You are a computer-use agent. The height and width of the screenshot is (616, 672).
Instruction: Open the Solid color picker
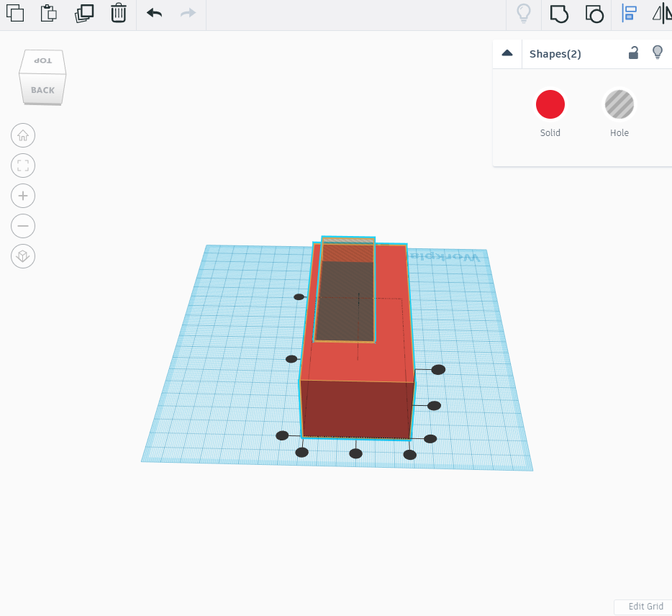point(550,104)
